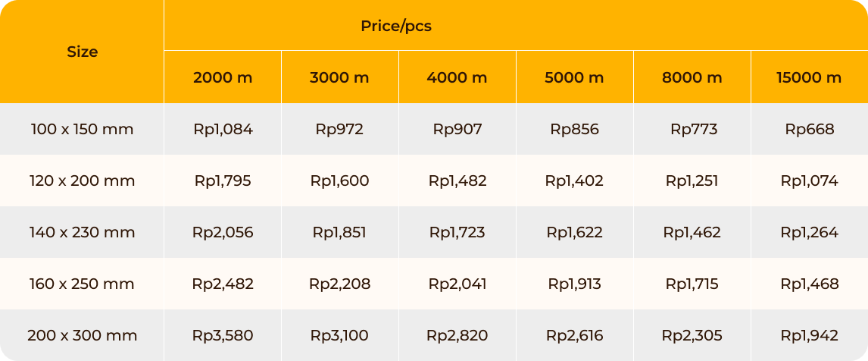This screenshot has height=361, width=868.
Task: Click the Rp668 price cell
Action: [810, 129]
